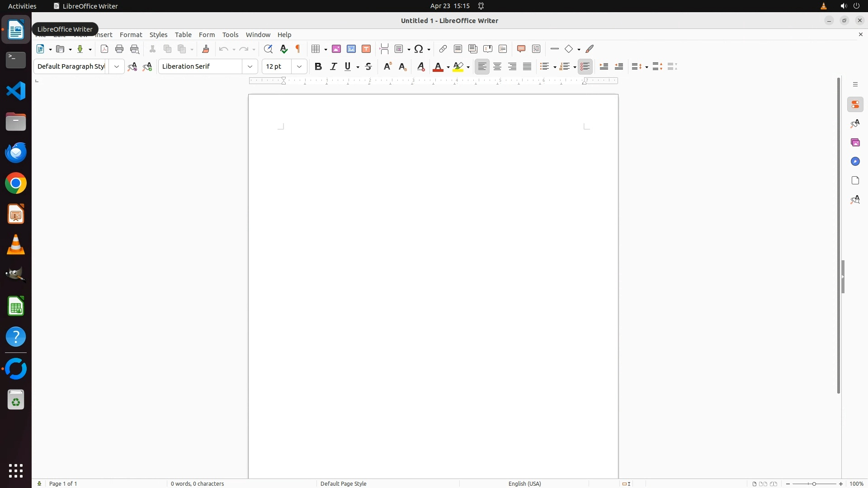Click Default Page Style in status bar
The height and width of the screenshot is (488, 868).
343,483
